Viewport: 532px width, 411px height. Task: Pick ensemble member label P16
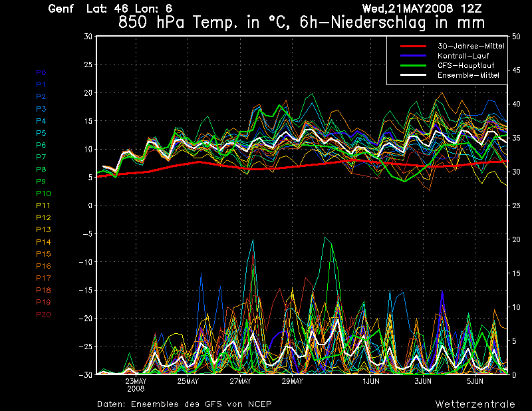click(x=43, y=266)
